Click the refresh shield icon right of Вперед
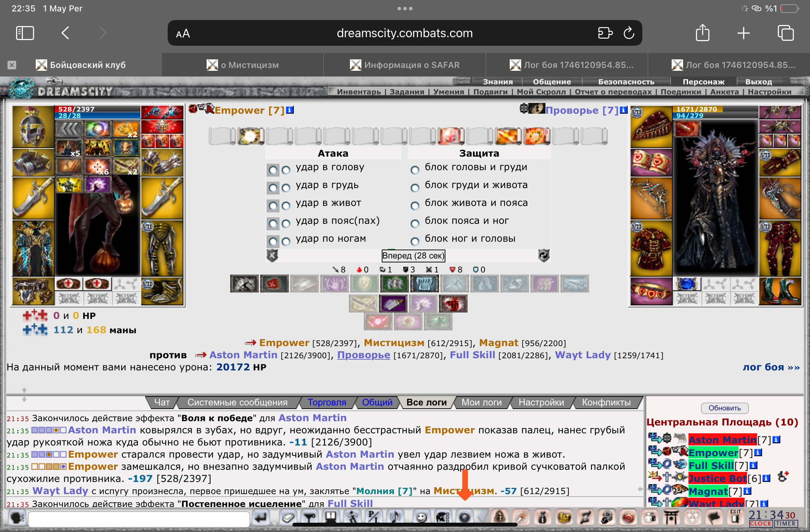 544,255
